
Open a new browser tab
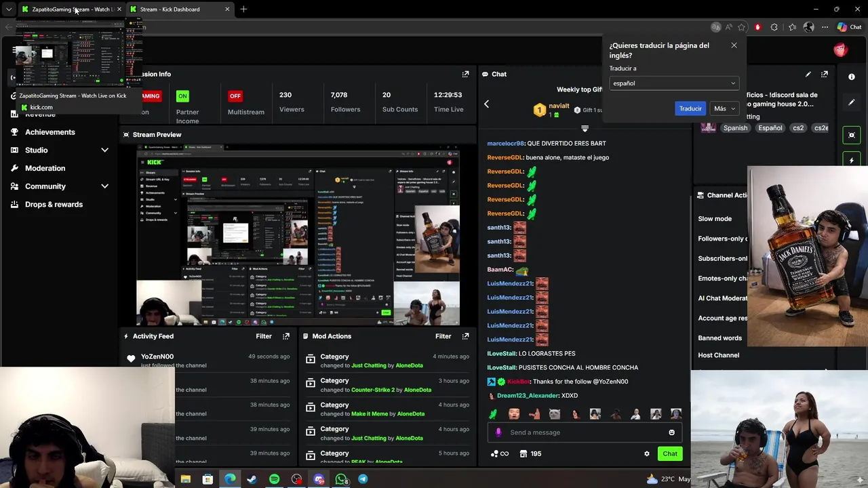[x=243, y=9]
